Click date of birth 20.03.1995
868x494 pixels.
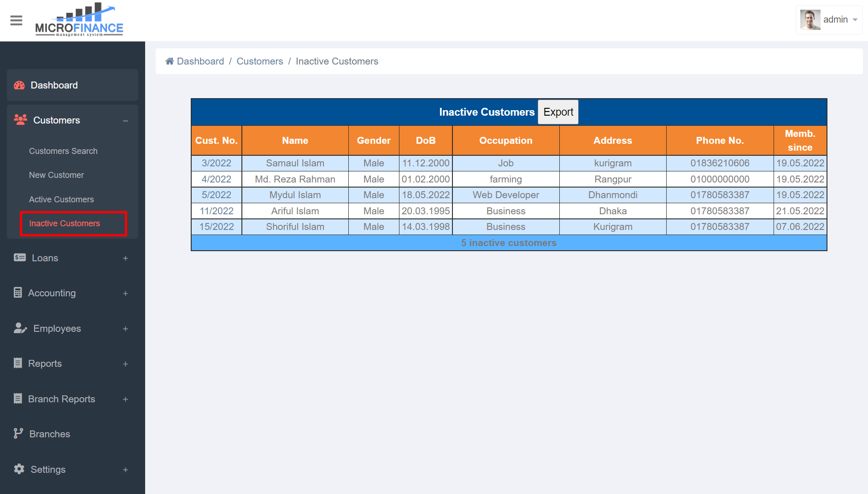coord(426,211)
